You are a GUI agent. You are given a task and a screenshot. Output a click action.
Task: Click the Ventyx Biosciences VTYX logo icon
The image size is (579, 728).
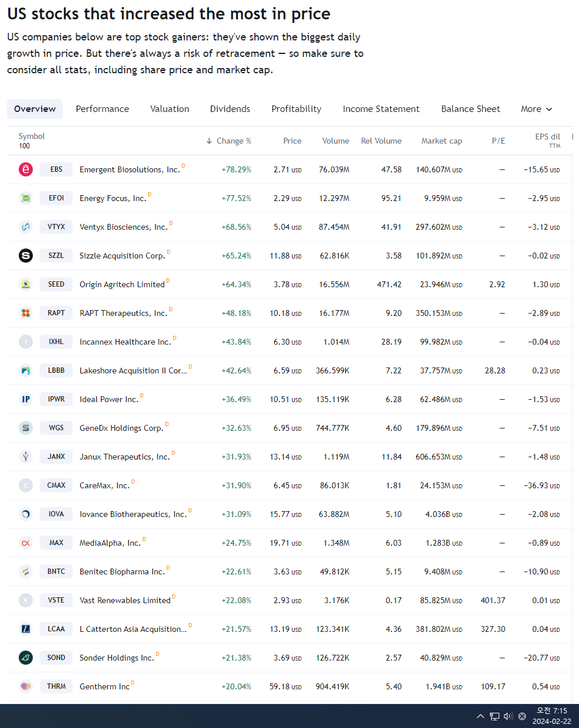pyautogui.click(x=26, y=227)
